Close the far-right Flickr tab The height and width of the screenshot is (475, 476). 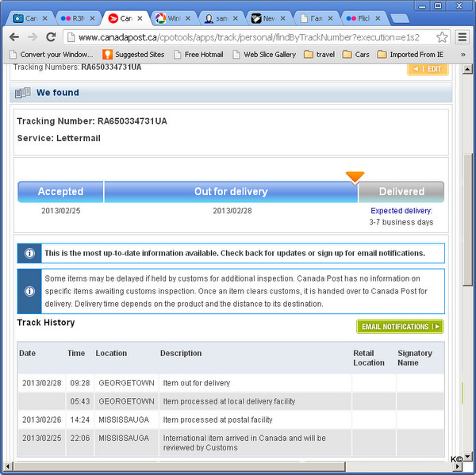tap(378, 18)
